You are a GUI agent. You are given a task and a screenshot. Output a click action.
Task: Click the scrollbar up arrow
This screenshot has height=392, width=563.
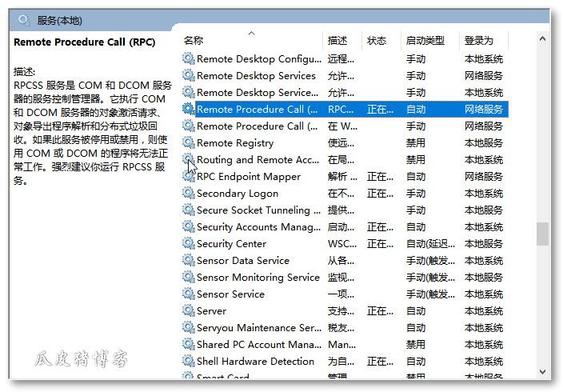click(543, 38)
